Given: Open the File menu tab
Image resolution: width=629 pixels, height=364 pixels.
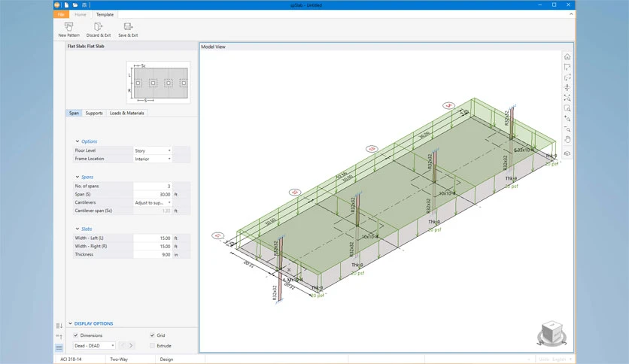Looking at the screenshot, I should pyautogui.click(x=61, y=14).
